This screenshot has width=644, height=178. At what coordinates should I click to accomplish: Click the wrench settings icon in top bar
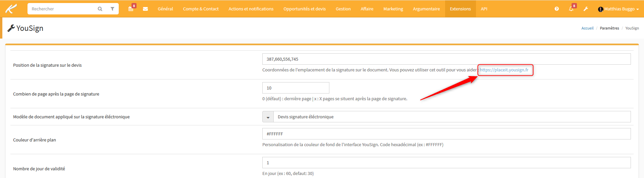586,9
